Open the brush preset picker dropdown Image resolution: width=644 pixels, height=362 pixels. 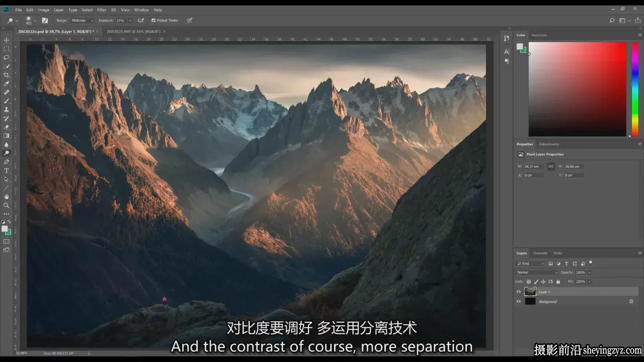tap(36, 21)
